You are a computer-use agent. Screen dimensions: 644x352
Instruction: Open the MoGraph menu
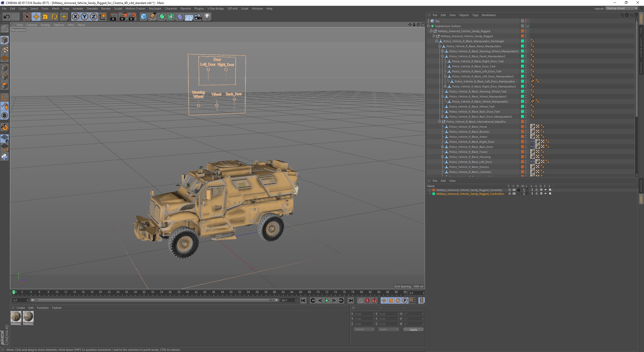tap(155, 9)
